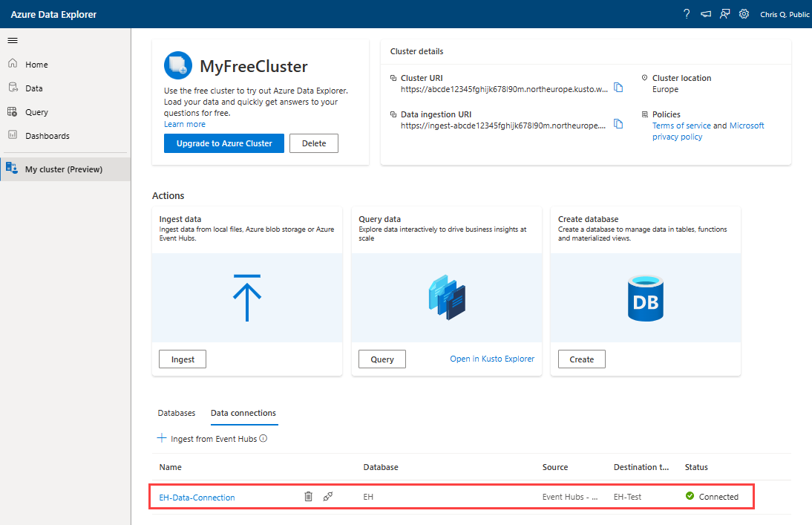Click the Create database button
The image size is (812, 525).
click(582, 359)
